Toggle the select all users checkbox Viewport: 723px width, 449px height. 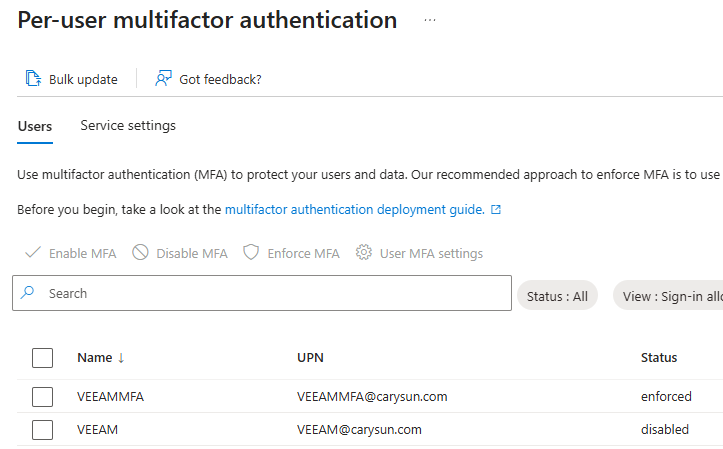tap(42, 358)
